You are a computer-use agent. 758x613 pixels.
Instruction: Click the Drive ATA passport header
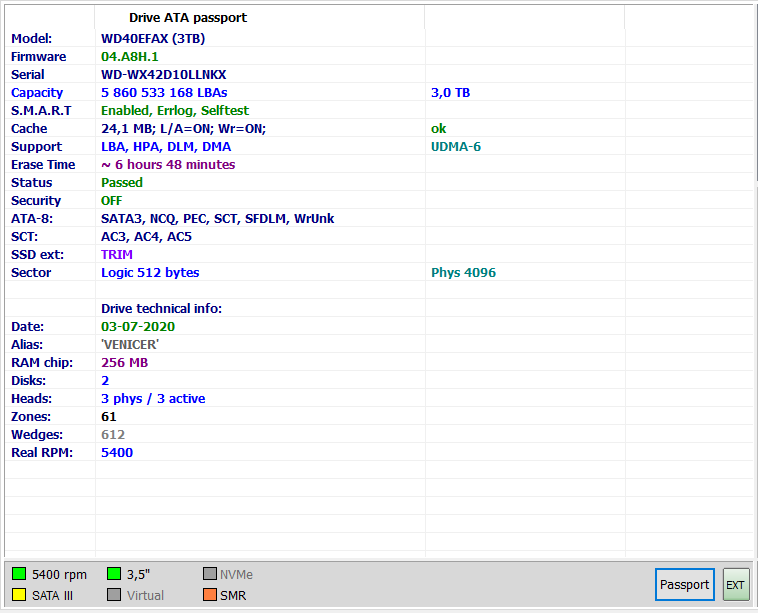188,17
